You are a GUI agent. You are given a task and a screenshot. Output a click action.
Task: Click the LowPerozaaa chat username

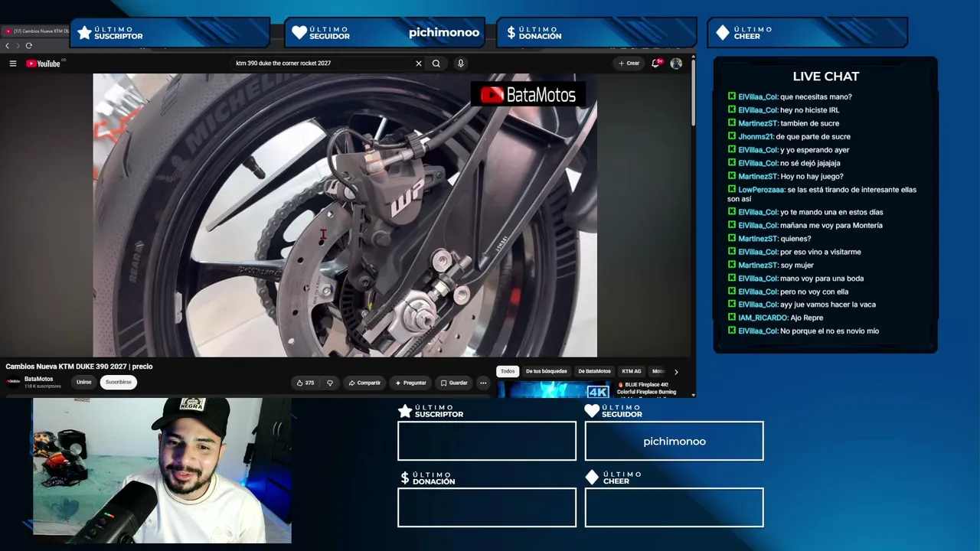(x=761, y=190)
